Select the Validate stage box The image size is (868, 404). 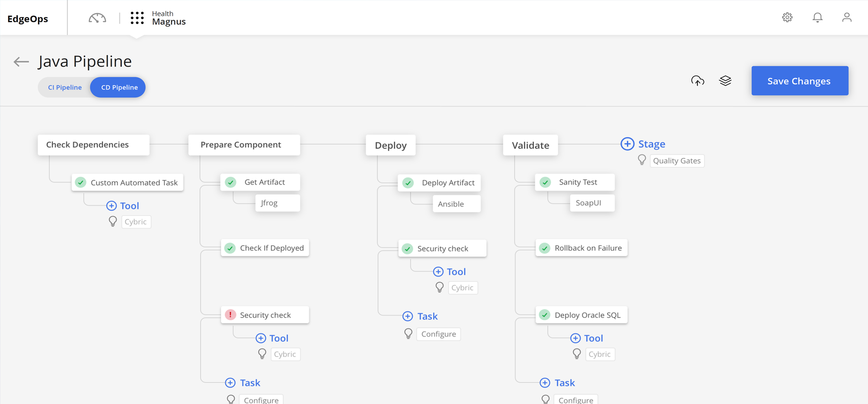[530, 145]
